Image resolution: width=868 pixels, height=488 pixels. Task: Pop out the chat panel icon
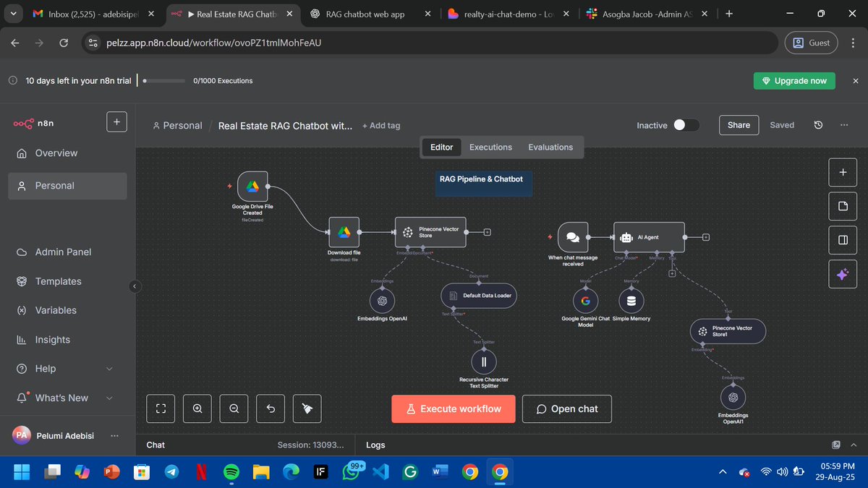[x=836, y=445]
